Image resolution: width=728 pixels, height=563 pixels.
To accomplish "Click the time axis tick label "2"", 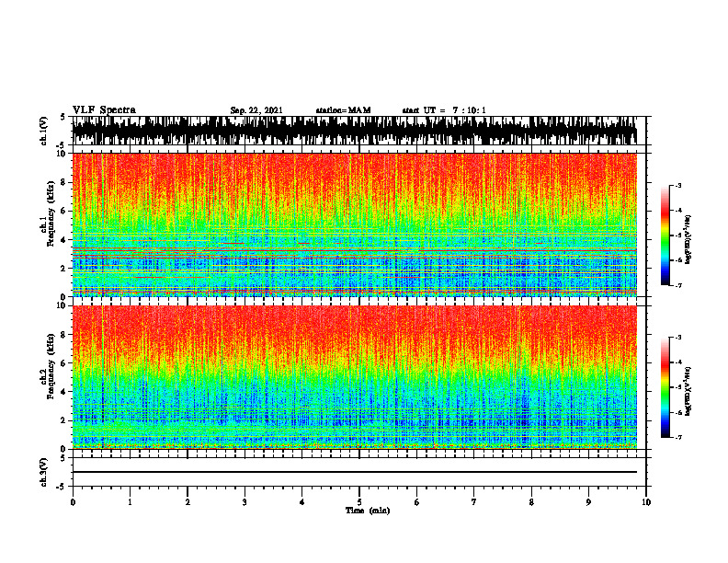I will pyautogui.click(x=188, y=502).
